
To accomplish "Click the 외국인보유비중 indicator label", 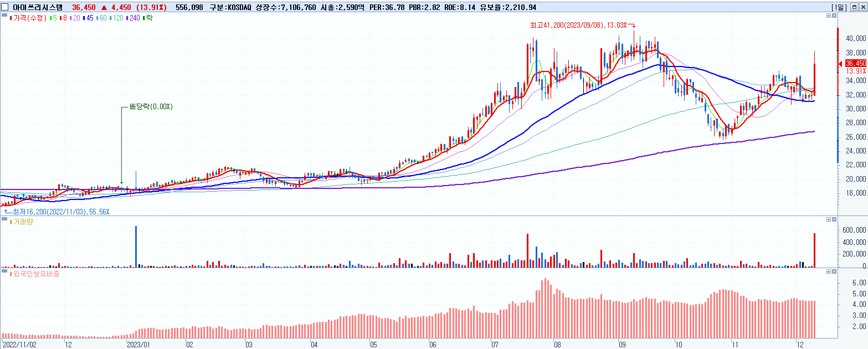I will [34, 274].
